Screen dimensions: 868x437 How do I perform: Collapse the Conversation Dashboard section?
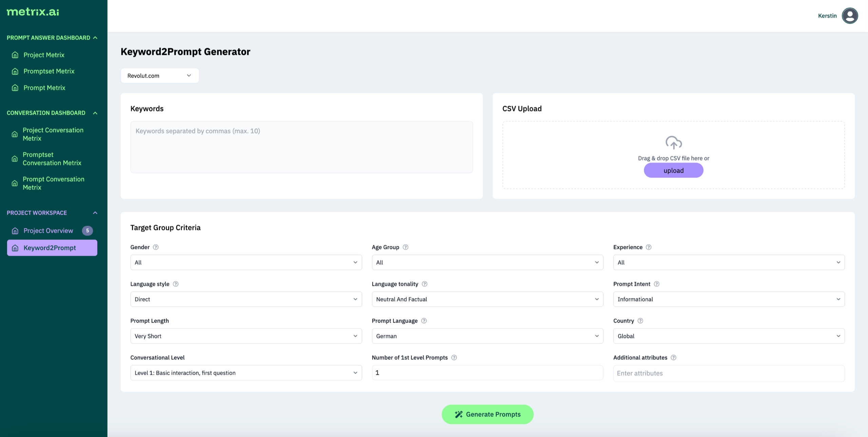click(x=95, y=113)
